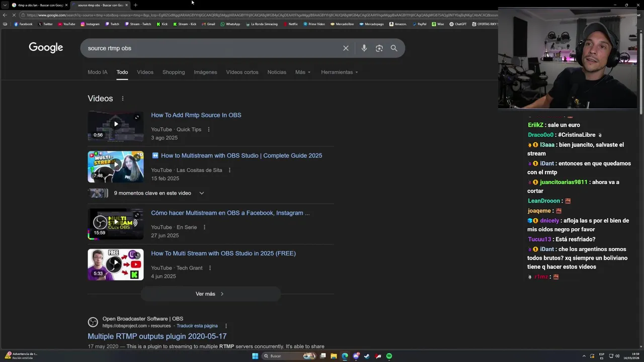Open the browser tab list dropdown
Image resolution: width=644 pixels, height=362 pixels.
pyautogui.click(x=5, y=5)
